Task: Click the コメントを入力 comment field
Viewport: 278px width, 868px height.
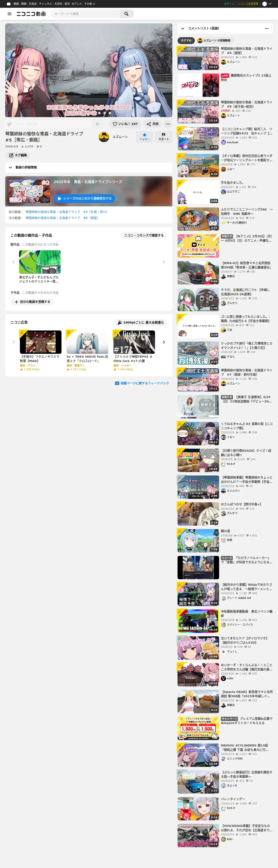Action: click(53, 124)
